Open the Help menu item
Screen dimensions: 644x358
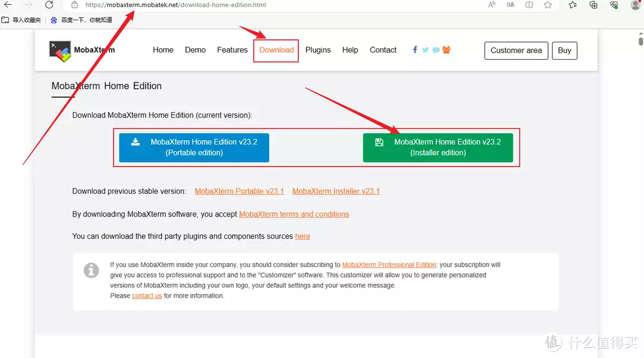351,50
